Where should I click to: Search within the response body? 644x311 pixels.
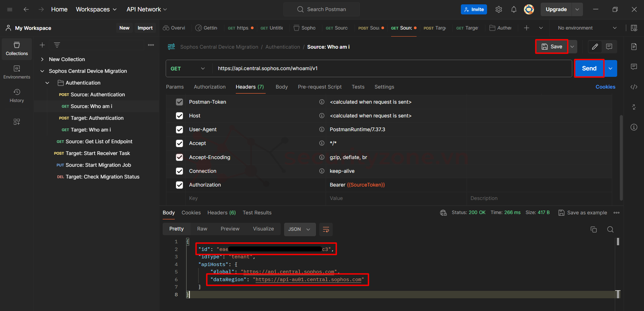[x=610, y=229]
